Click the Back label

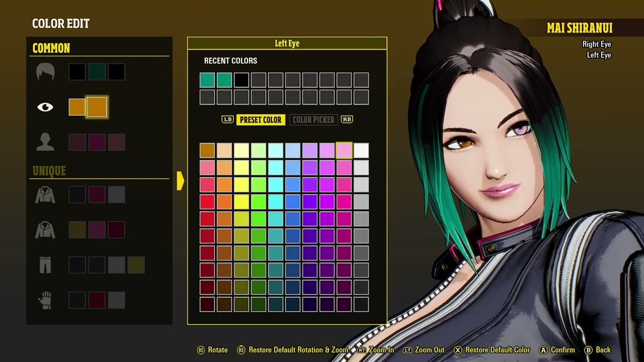click(603, 350)
